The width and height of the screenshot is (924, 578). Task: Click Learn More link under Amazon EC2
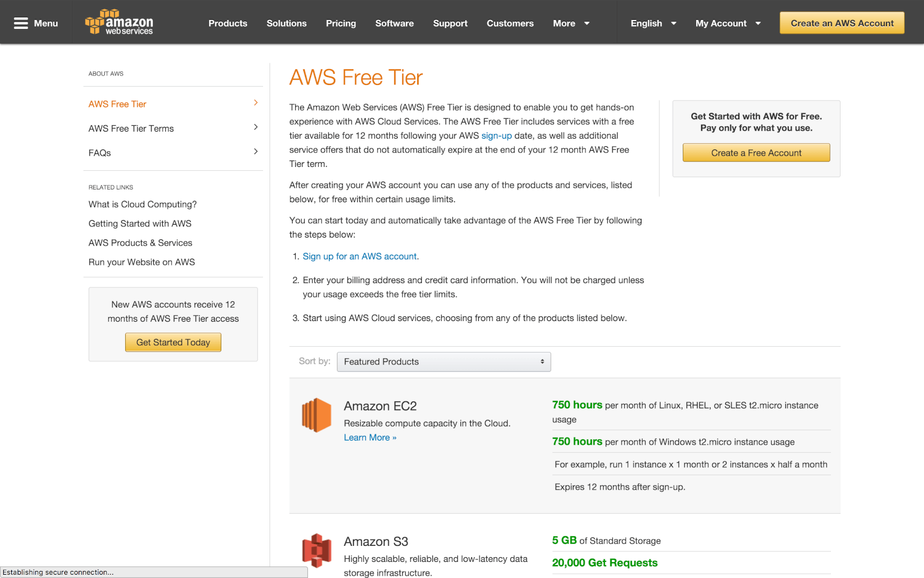pyautogui.click(x=370, y=438)
